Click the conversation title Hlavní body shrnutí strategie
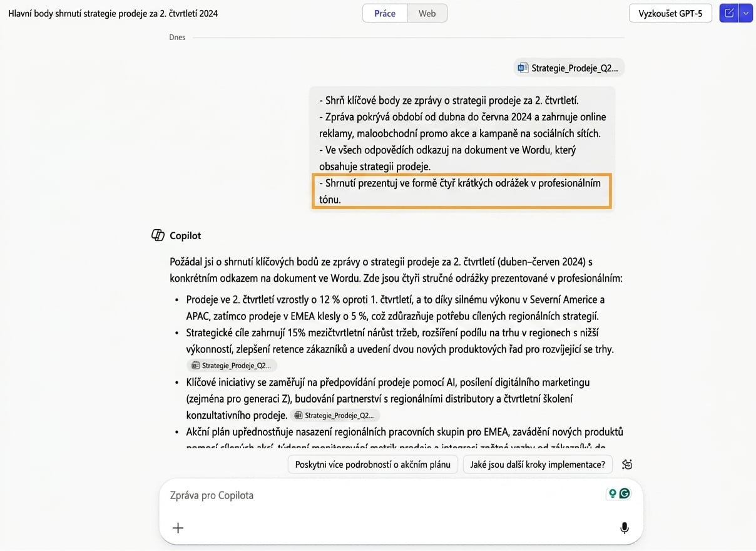 [x=113, y=13]
